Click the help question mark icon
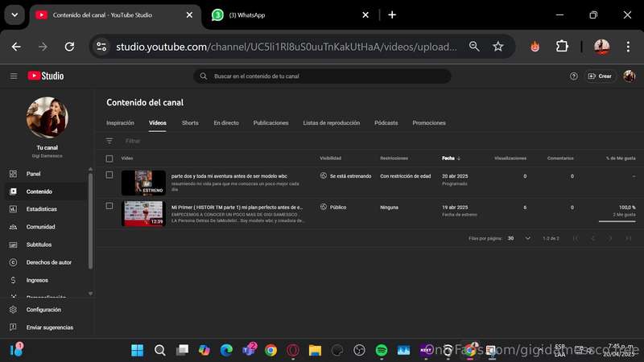Image resolution: width=644 pixels, height=362 pixels. (574, 76)
